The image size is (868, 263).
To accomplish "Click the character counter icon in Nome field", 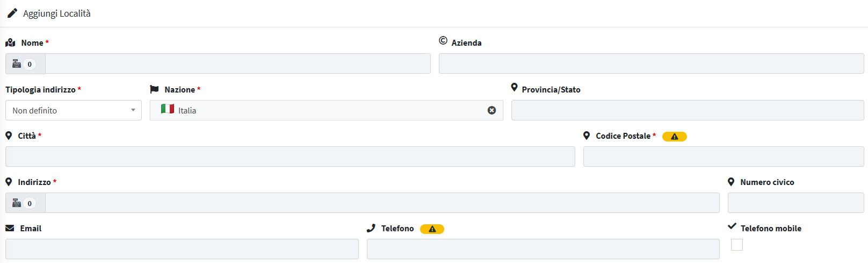I will [x=17, y=64].
